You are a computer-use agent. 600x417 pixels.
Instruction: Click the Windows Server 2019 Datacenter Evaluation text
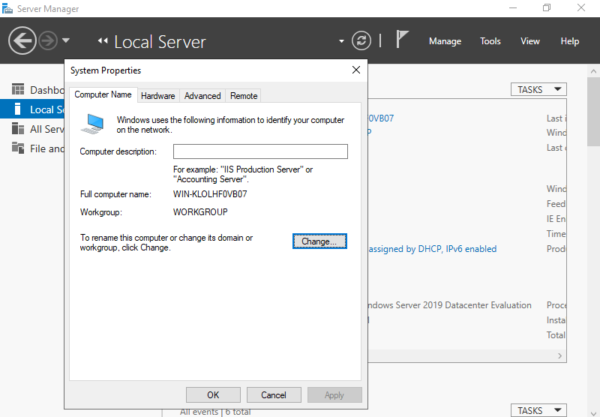(x=450, y=305)
